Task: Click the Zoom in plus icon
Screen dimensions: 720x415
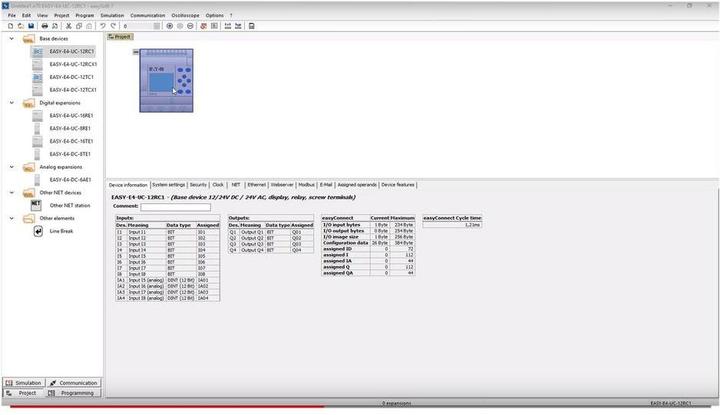Action: tap(169, 26)
